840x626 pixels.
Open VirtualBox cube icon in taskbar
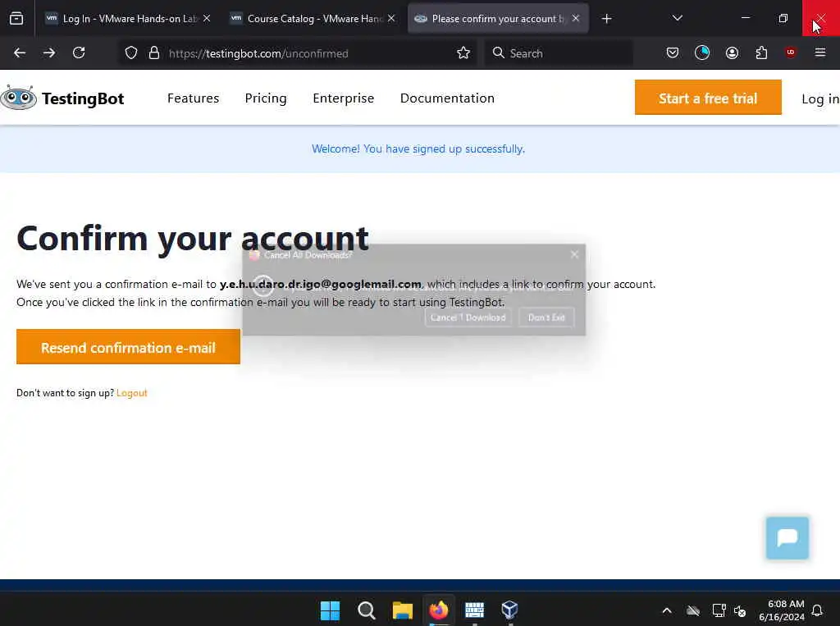(x=509, y=610)
